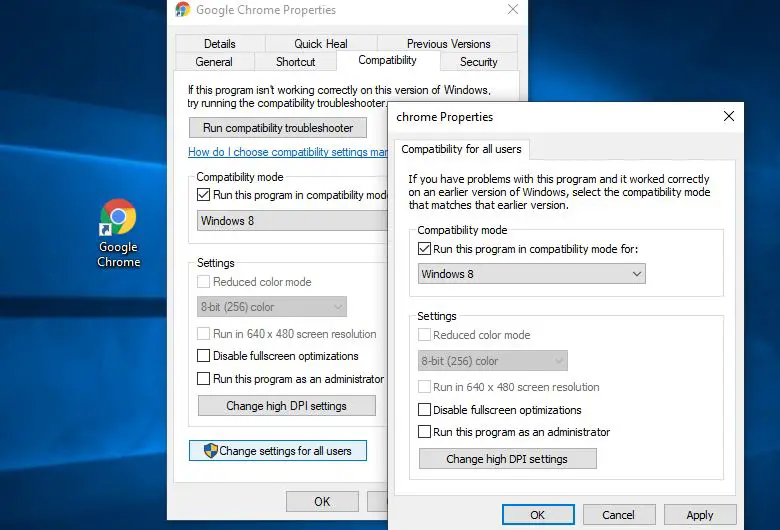Click Change high DPI settings in Google Chrome Properties
The height and width of the screenshot is (530, 780).
[287, 406]
